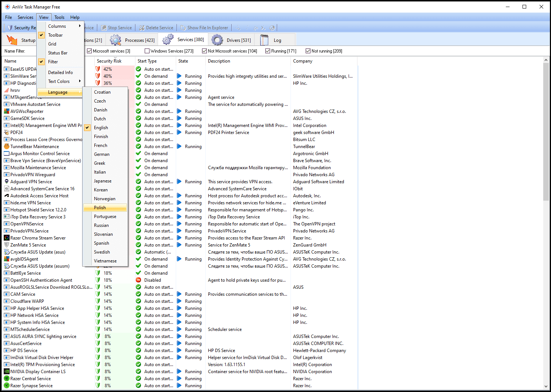Select the VMware Autostart Service row
This screenshot has width=551, height=392.
point(179,104)
